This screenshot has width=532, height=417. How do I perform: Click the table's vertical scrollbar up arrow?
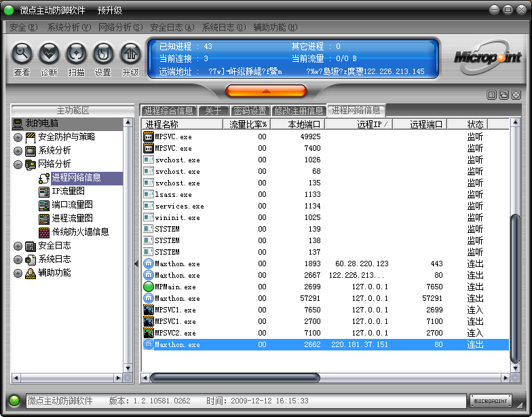[x=515, y=122]
